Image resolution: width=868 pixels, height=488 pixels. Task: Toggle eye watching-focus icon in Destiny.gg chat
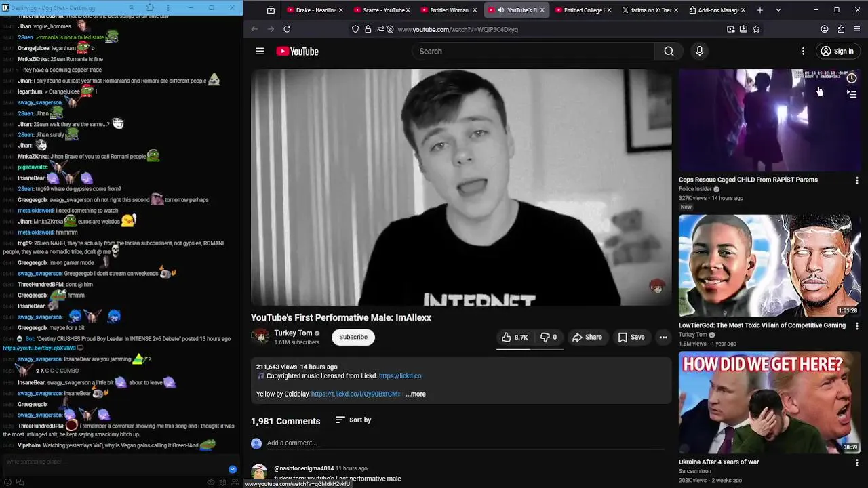[211, 482]
